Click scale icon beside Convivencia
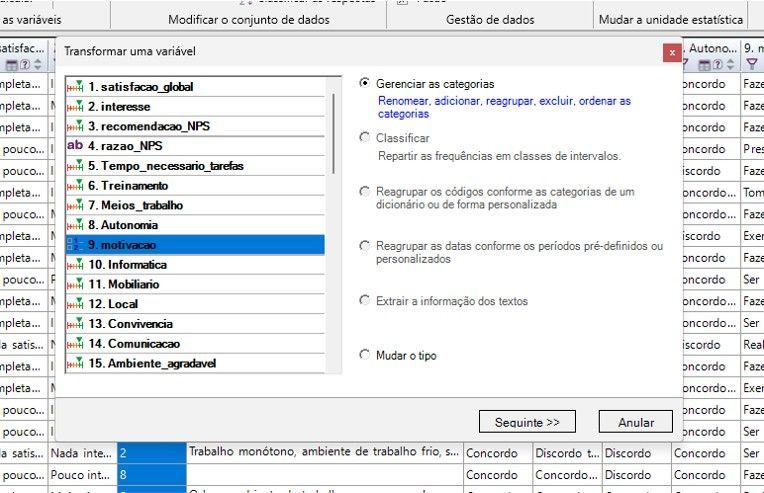This screenshot has width=764, height=493. tap(75, 323)
